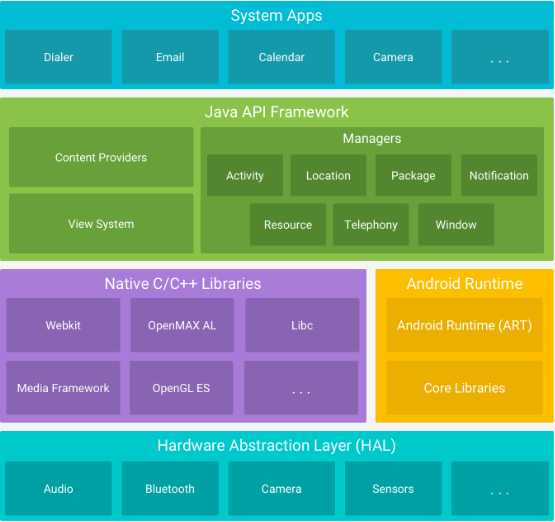Select the Email system app box

coord(170,57)
